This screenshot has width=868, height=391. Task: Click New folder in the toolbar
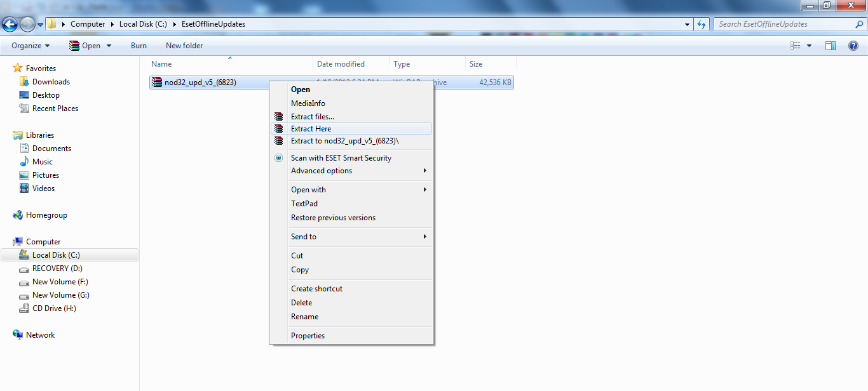point(184,46)
